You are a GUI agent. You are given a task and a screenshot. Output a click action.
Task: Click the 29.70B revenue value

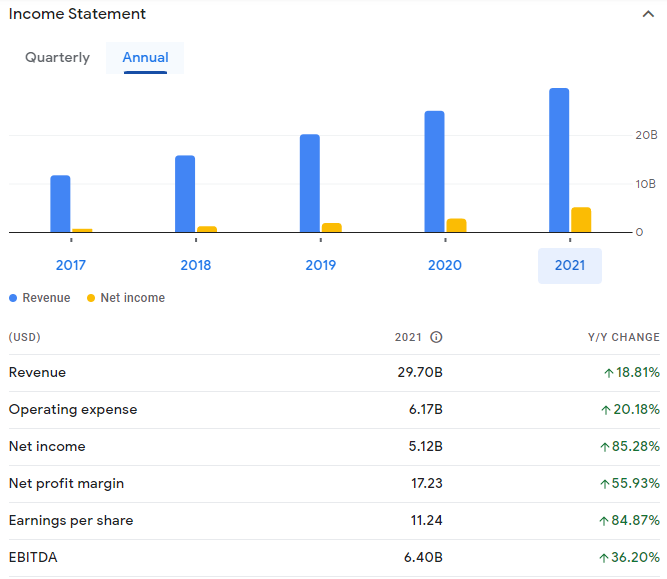click(420, 372)
